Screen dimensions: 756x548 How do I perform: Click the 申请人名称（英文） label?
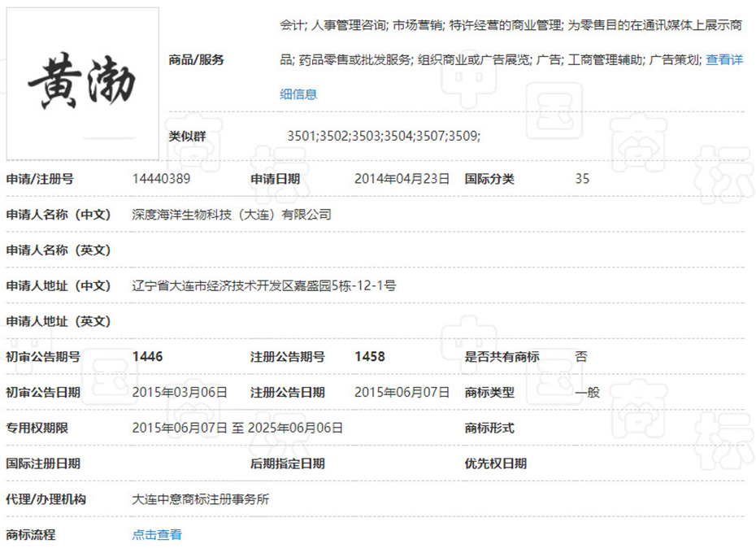click(x=59, y=250)
